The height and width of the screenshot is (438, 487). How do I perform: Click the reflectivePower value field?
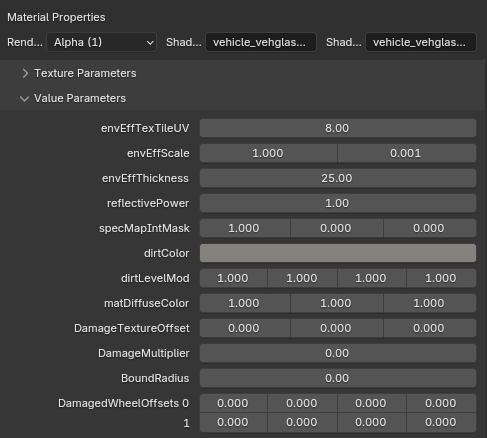point(338,203)
